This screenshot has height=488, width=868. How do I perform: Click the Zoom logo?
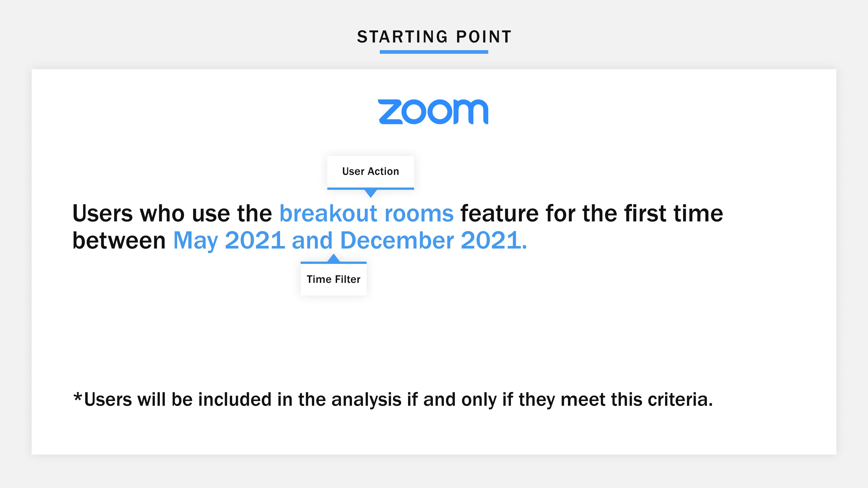point(433,111)
